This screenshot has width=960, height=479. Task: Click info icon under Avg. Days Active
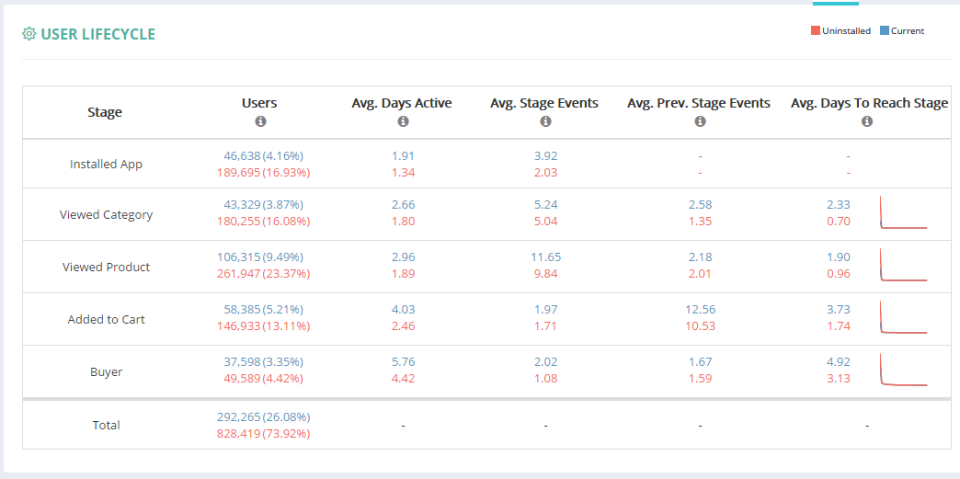click(x=402, y=121)
